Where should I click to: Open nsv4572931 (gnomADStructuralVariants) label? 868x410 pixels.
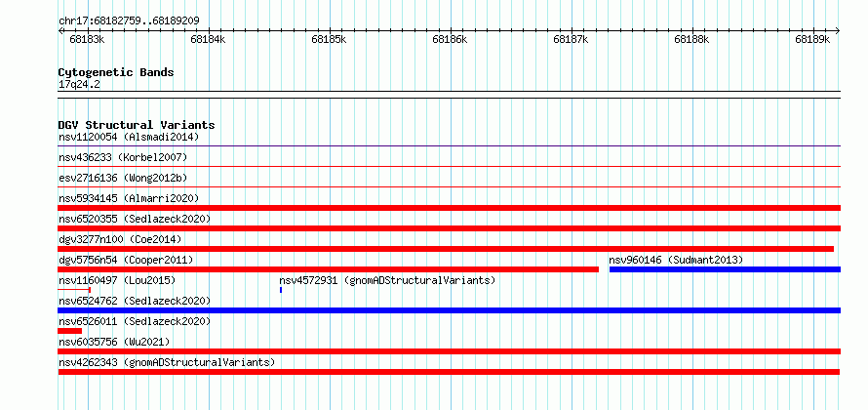coord(387,280)
